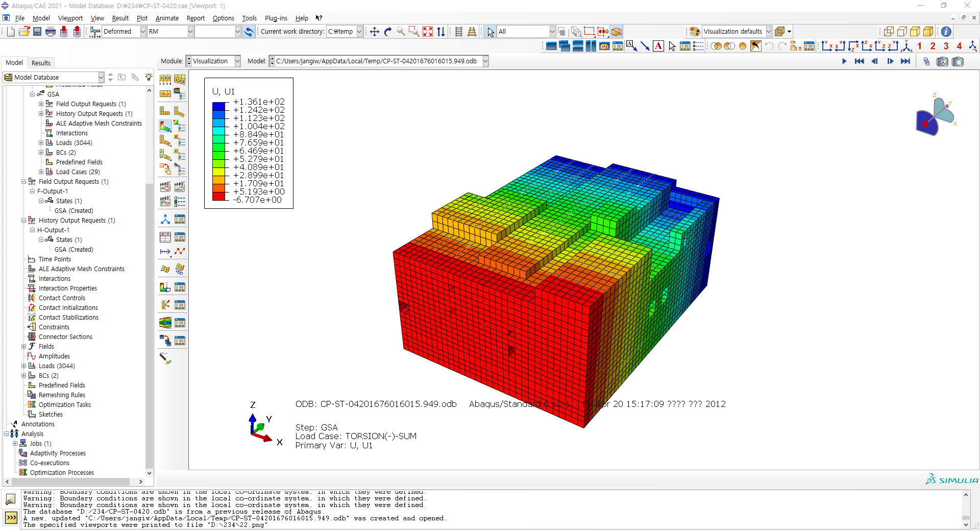The image size is (980, 531).
Task: Toggle hidden line render style
Action: click(x=902, y=32)
